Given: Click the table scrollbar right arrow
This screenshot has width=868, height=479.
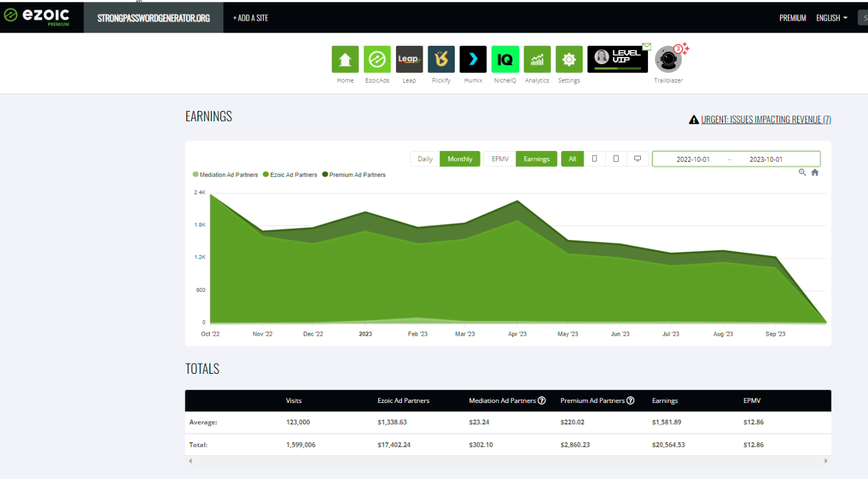Looking at the screenshot, I should 826,461.
